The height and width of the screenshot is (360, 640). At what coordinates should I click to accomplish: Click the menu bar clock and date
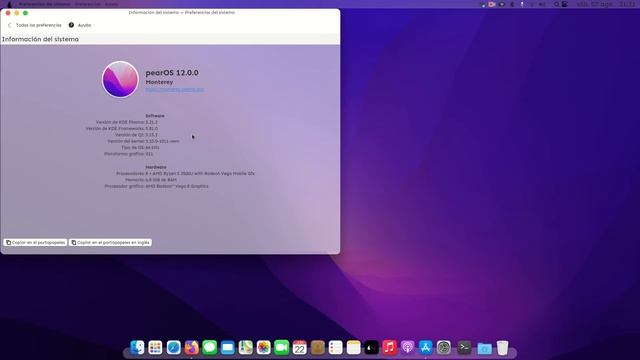pos(606,4)
